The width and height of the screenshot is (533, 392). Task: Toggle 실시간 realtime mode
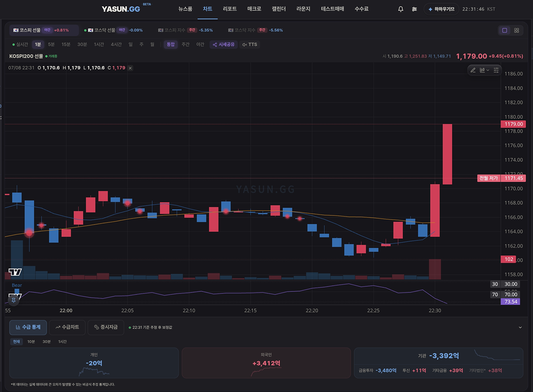point(20,44)
